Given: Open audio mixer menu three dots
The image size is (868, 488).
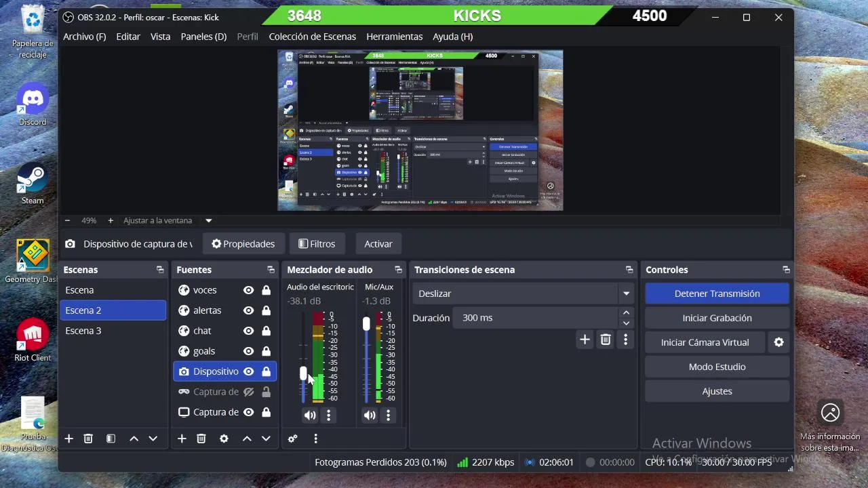Looking at the screenshot, I should click(x=315, y=439).
